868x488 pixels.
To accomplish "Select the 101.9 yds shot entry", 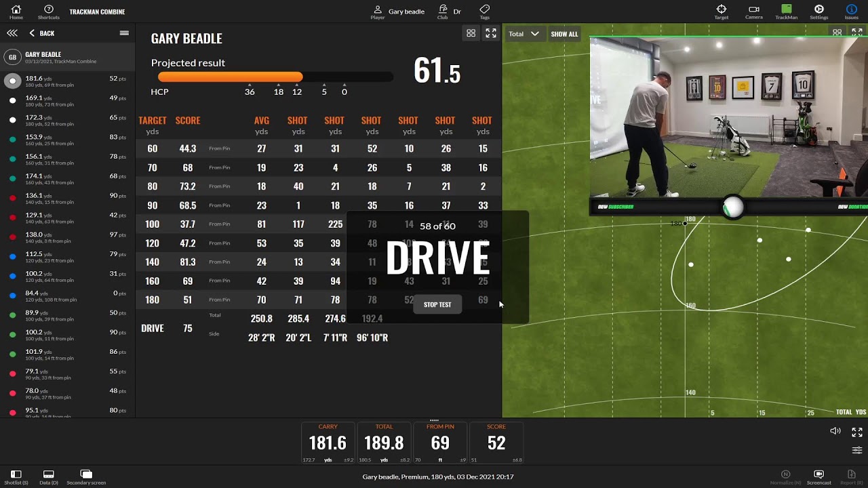I will (x=68, y=354).
